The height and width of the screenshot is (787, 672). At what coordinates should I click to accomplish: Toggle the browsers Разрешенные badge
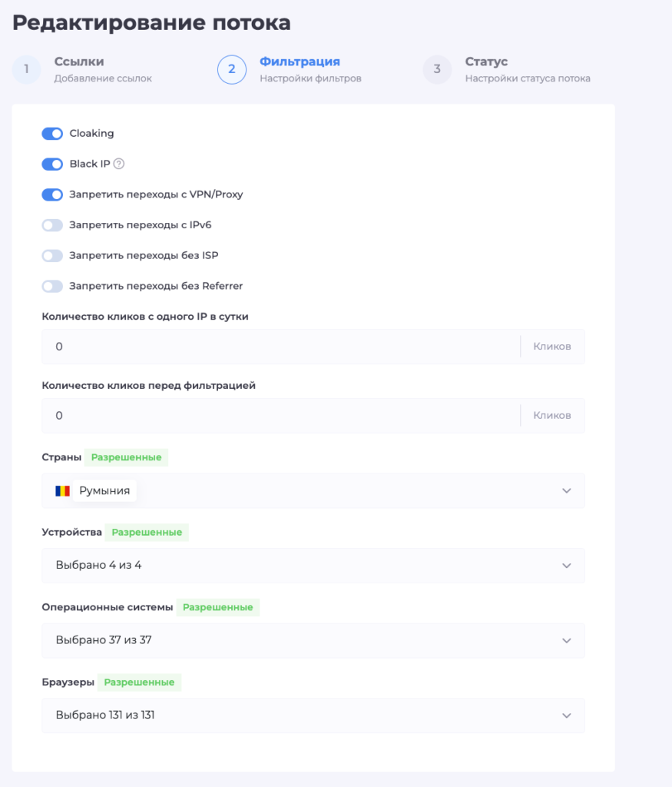[x=140, y=682]
